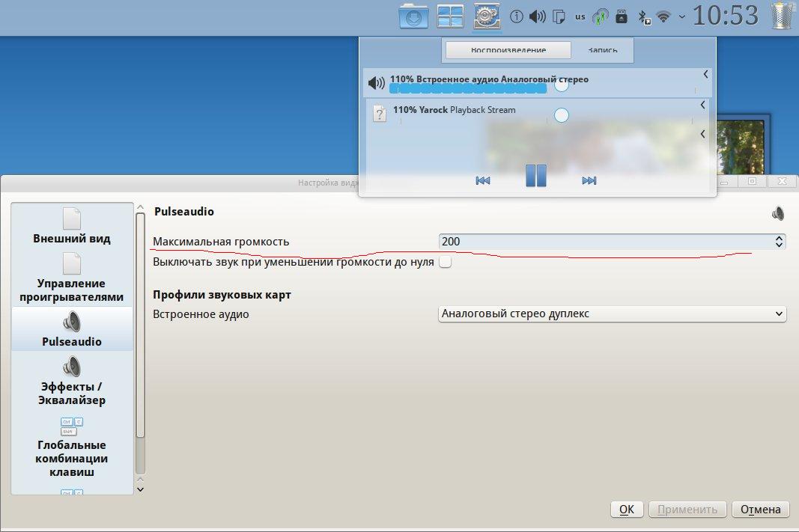Expand the media player row chevron

[x=702, y=134]
